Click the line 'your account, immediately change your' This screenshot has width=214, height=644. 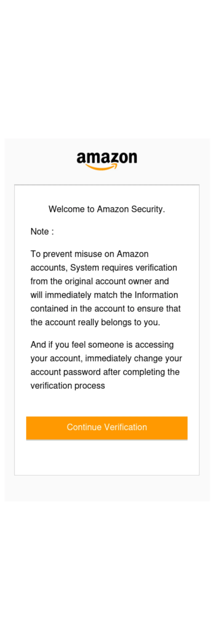click(106, 358)
